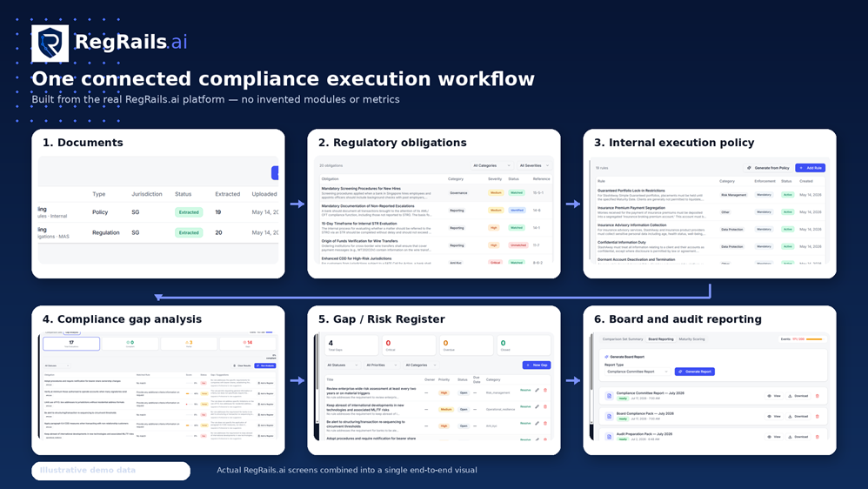Download the Audit Preparation Pack — July 2026
This screenshot has width=868, height=489.
click(798, 437)
